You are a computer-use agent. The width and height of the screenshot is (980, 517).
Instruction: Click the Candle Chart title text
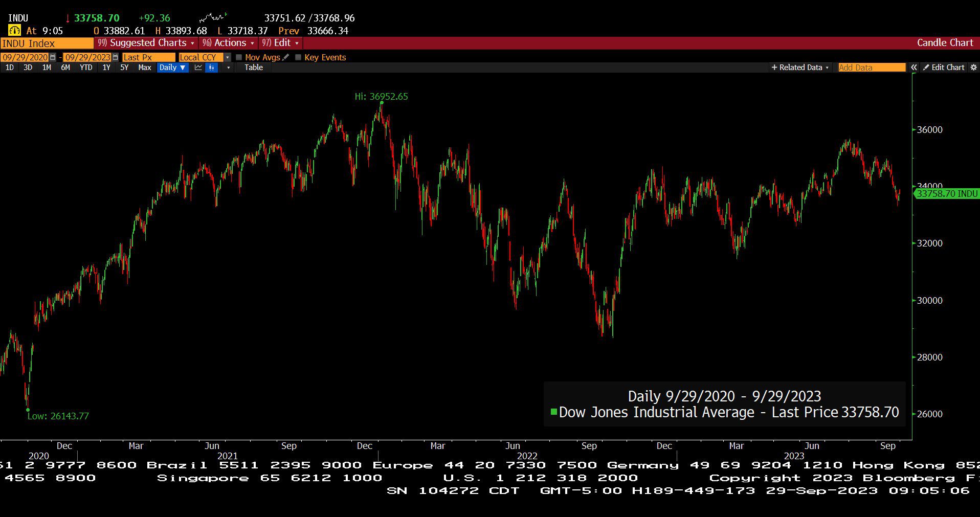coord(945,43)
